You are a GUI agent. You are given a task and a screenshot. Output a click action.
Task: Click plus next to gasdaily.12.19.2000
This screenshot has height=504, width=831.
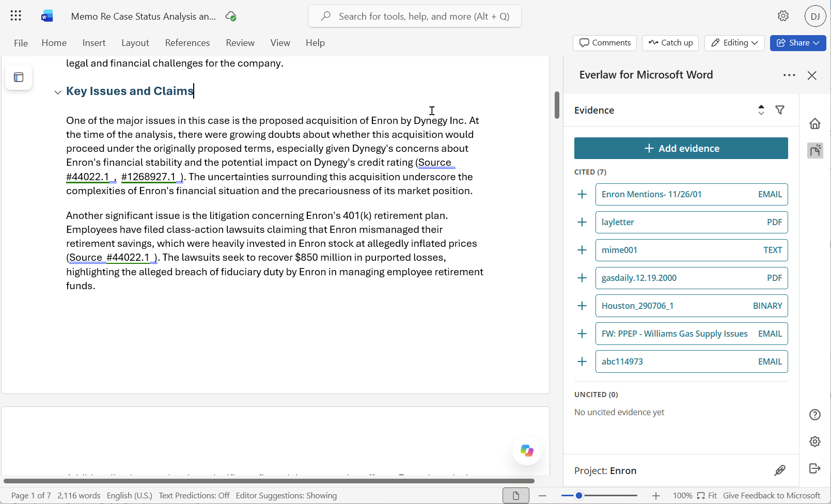(x=582, y=278)
